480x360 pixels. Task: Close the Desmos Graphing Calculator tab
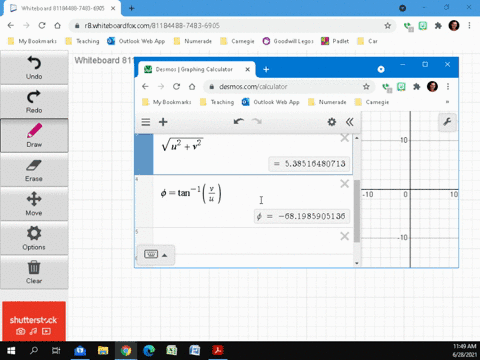[x=248, y=69]
